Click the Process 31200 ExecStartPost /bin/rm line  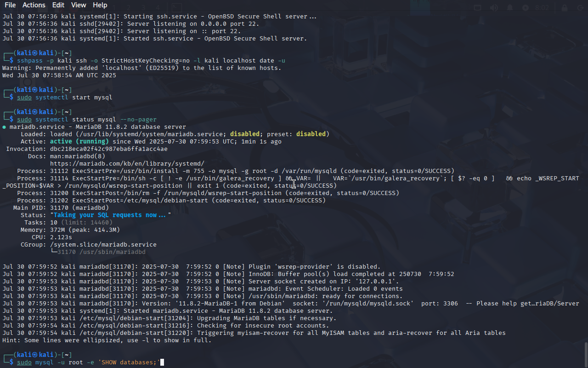tap(208, 193)
